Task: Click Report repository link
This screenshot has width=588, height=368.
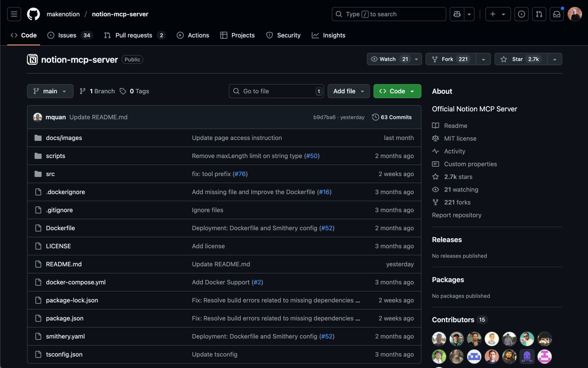Action: tap(457, 215)
